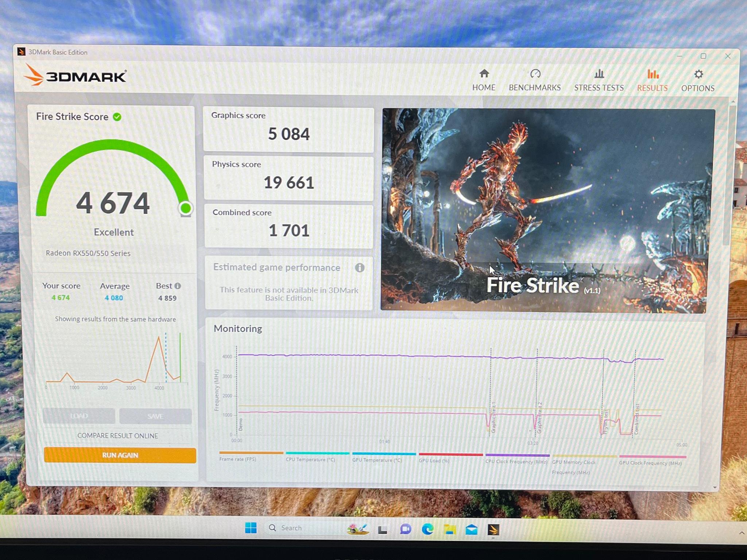Open the Mail app from taskbar
The width and height of the screenshot is (747, 560).
(472, 529)
